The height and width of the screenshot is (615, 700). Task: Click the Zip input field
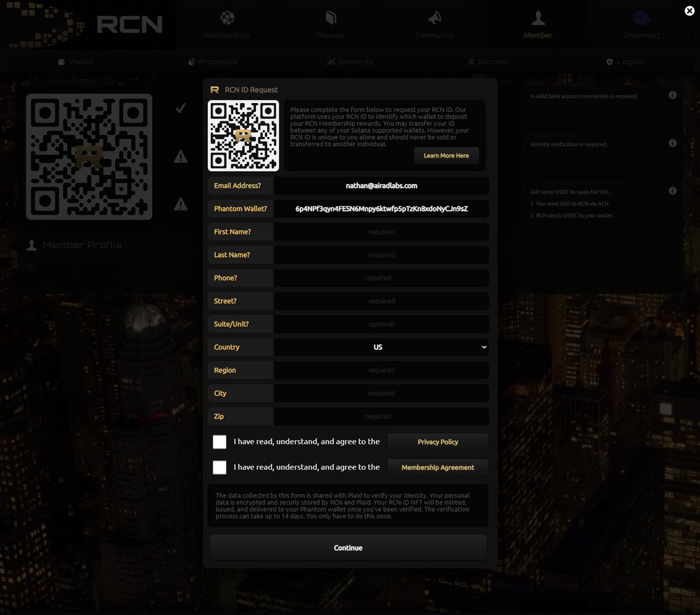[381, 416]
